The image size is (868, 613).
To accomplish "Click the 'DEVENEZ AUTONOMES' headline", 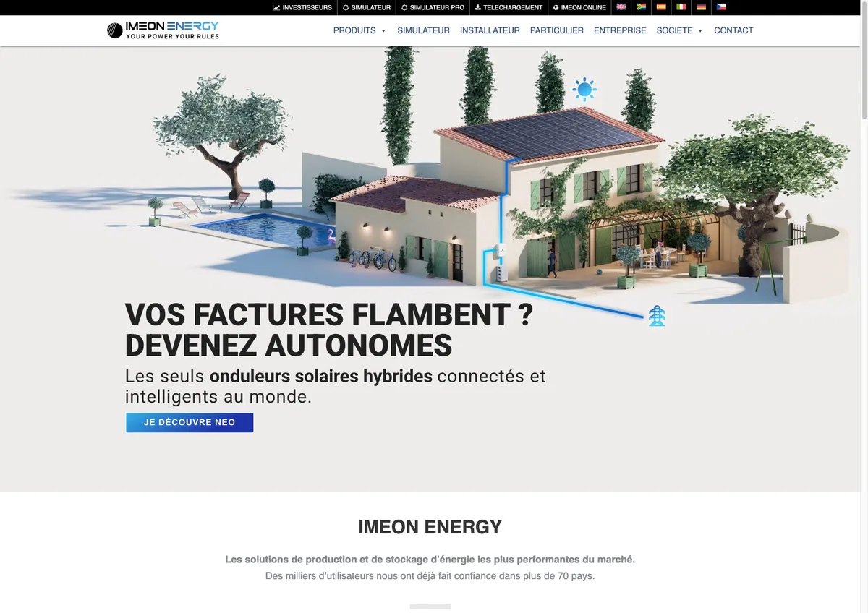I will tap(289, 346).
